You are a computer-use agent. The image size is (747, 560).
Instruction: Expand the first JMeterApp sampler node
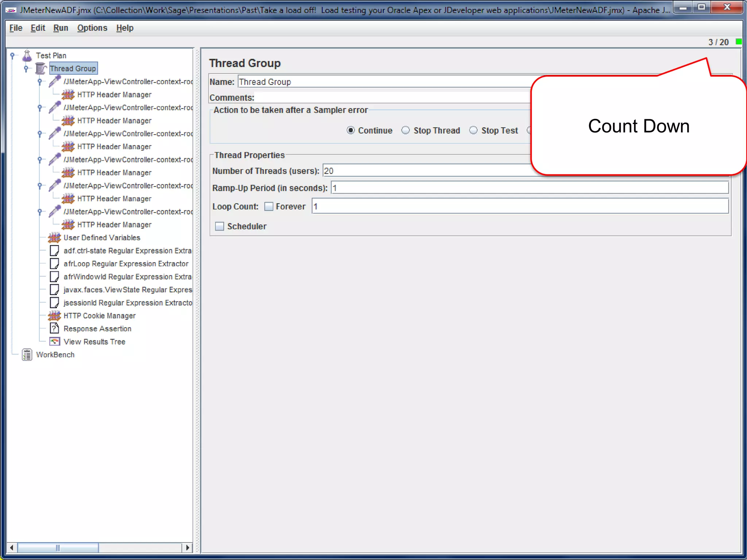pos(40,81)
